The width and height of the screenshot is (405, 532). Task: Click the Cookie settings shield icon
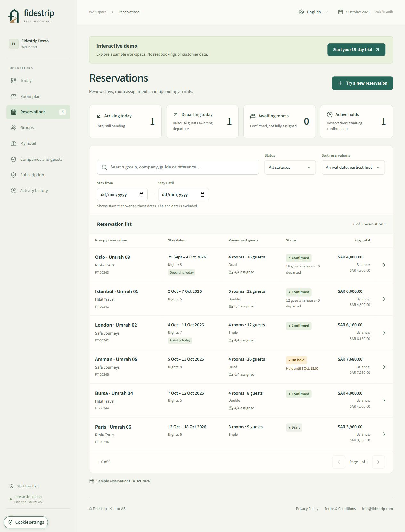pyautogui.click(x=11, y=522)
